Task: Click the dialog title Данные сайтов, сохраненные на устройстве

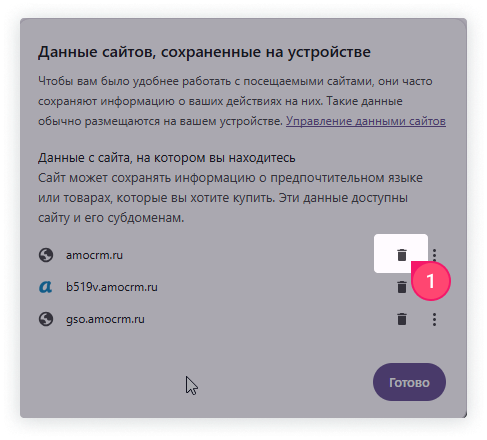Action: (x=204, y=52)
